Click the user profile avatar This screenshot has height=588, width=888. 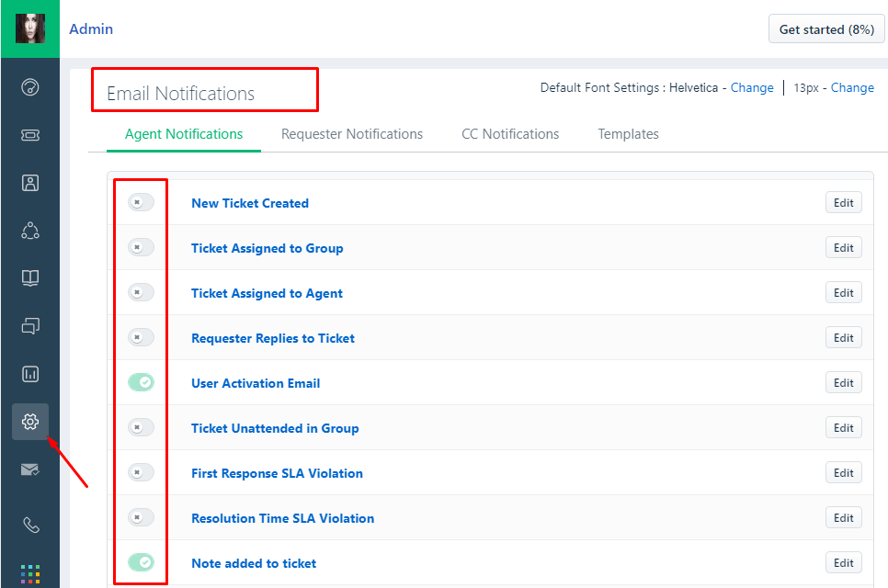30,28
